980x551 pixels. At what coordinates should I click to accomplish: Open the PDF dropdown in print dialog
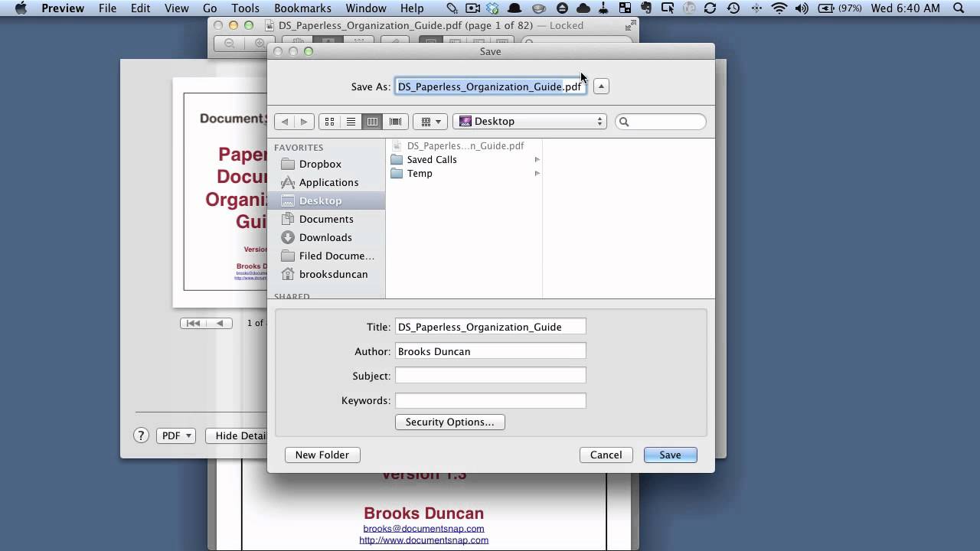click(x=176, y=435)
